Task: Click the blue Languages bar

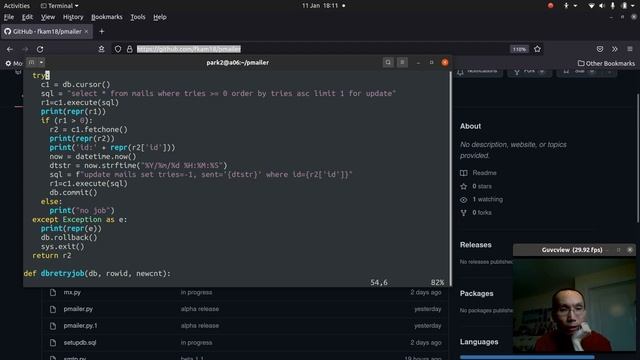Action: (527, 357)
